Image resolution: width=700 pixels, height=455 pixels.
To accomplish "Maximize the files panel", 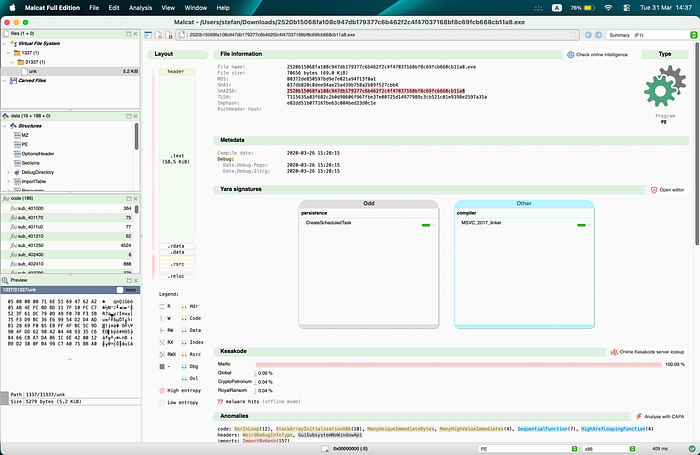I will point(129,33).
